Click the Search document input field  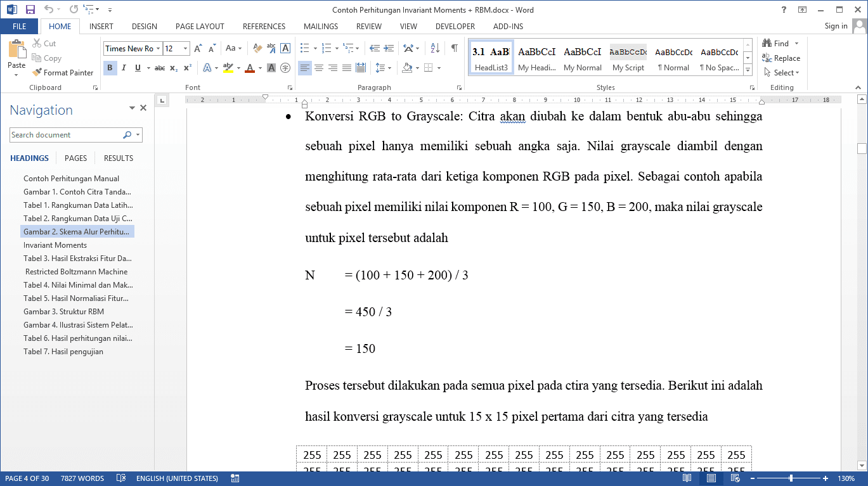[65, 135]
